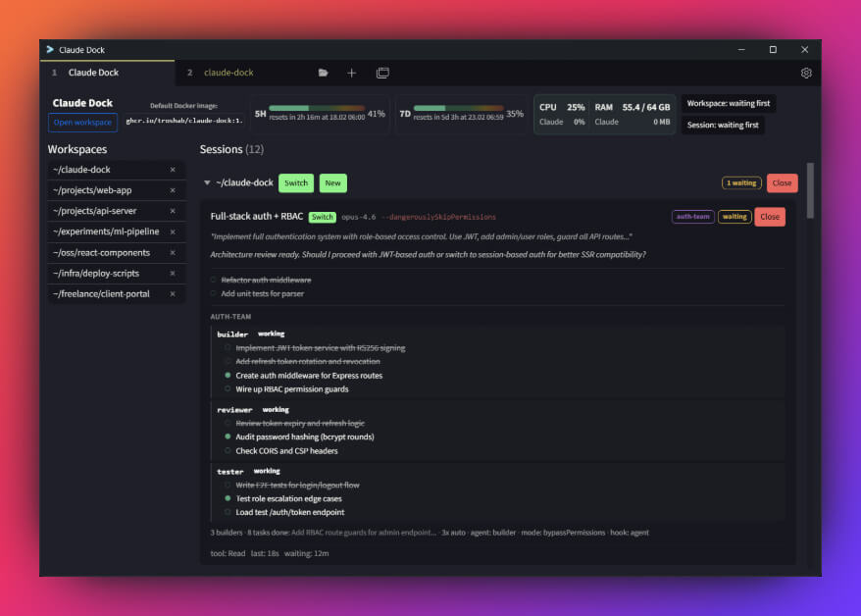861x616 pixels.
Task: Click the RAM 55.4 / 64 GB readout
Action: tap(633, 107)
